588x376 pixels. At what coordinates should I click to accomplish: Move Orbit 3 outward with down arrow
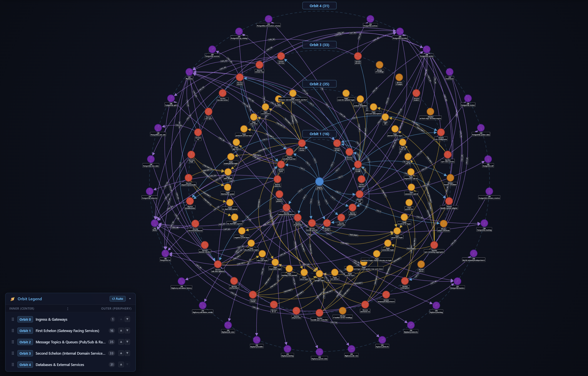[x=127, y=353]
